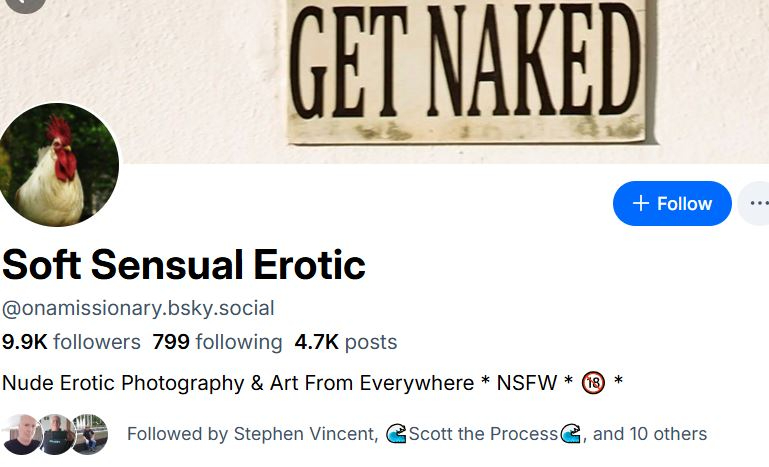Click the first mutual follower avatar
The image size is (769, 467).
pyautogui.click(x=22, y=434)
